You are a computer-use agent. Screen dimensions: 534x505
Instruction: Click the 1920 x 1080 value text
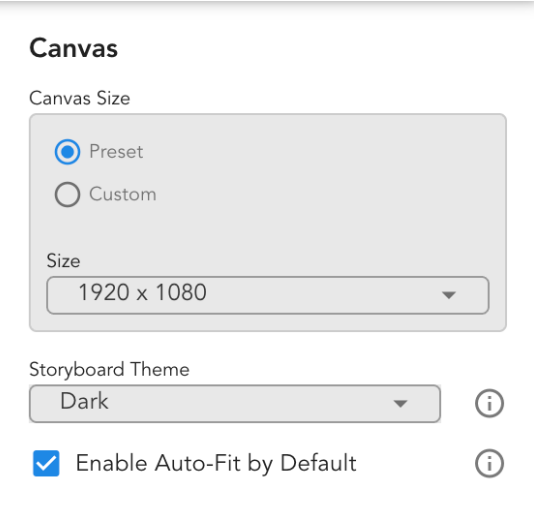coord(142,293)
